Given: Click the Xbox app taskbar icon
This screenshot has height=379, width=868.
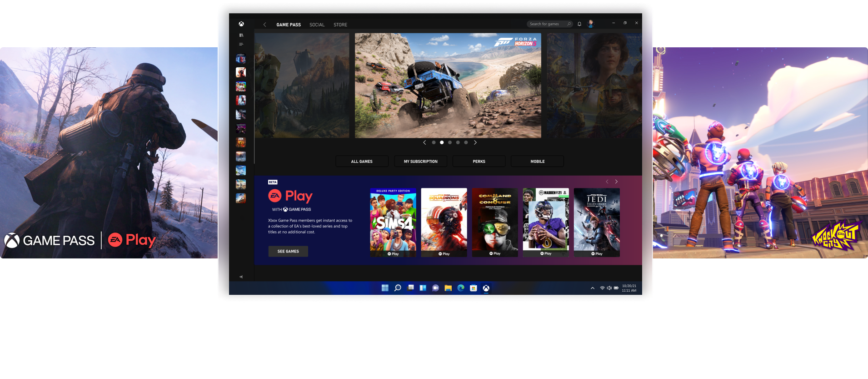Looking at the screenshot, I should pos(486,288).
